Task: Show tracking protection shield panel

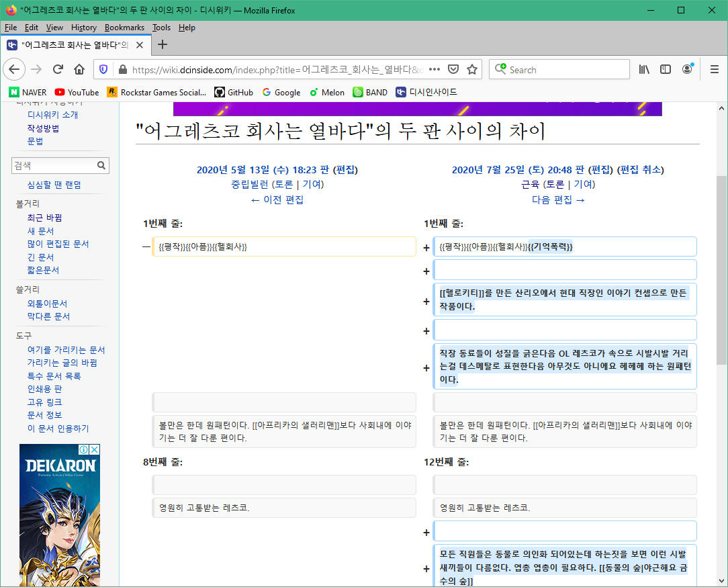Action: [103, 69]
